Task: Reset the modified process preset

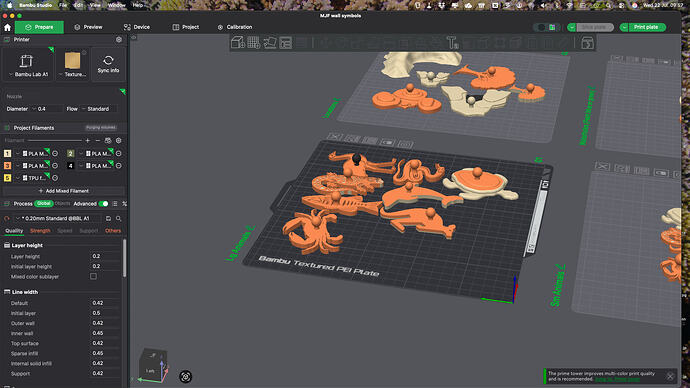Action: [7, 218]
